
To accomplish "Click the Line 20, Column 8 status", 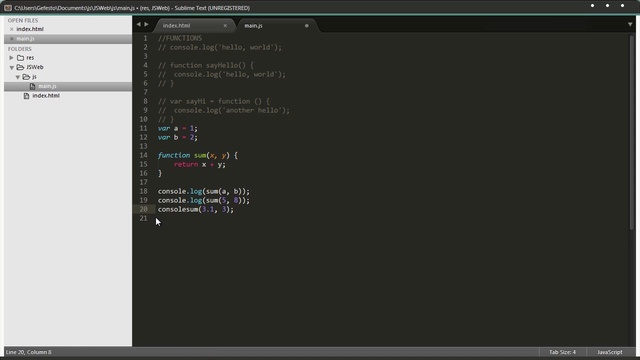I will (x=29, y=352).
